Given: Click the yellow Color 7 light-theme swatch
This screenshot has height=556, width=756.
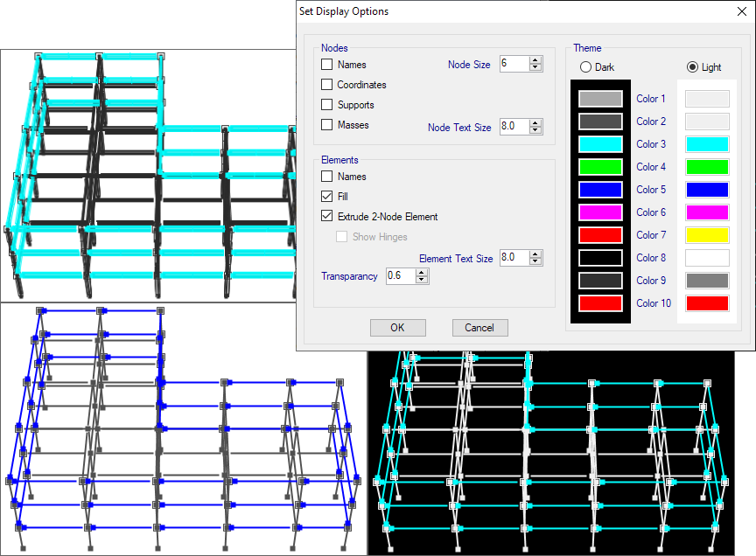Looking at the screenshot, I should pyautogui.click(x=706, y=235).
